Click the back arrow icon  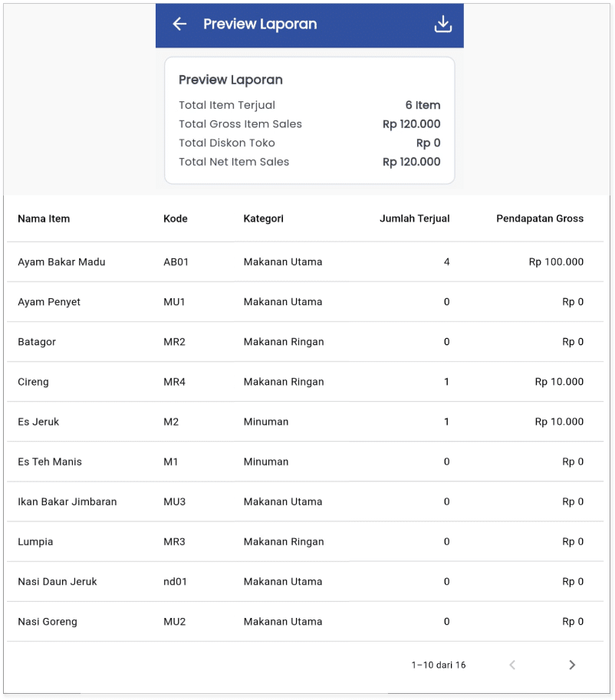pyautogui.click(x=179, y=24)
